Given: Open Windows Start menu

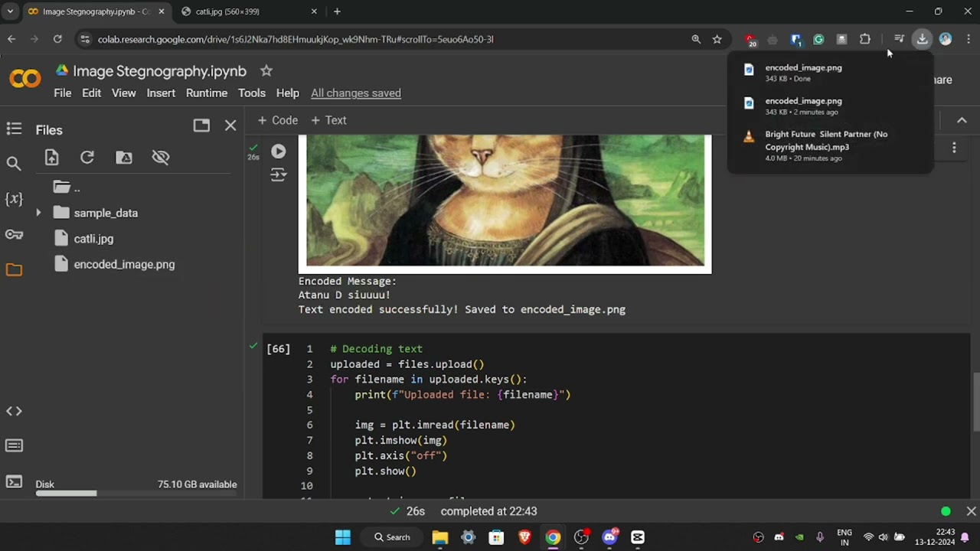Looking at the screenshot, I should [x=342, y=537].
